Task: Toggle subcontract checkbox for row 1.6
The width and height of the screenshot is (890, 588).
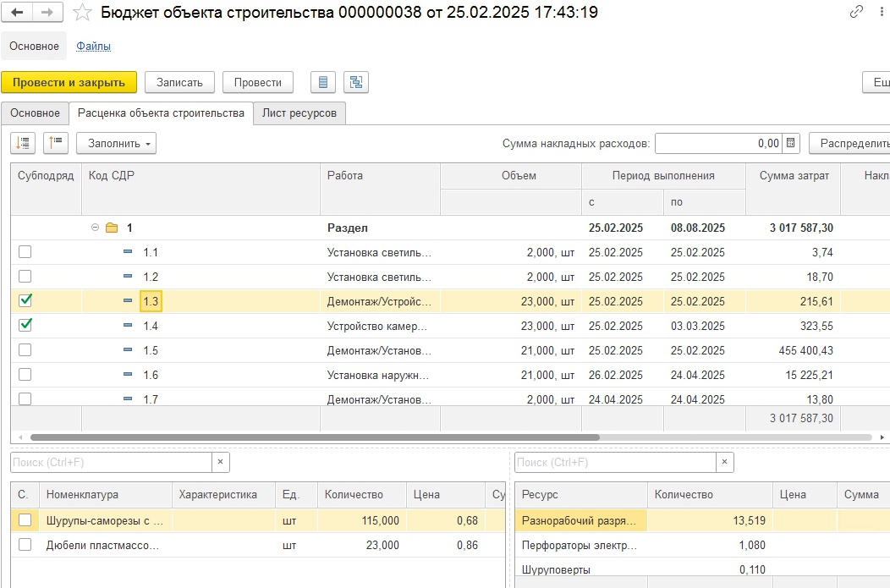Action: point(25,375)
